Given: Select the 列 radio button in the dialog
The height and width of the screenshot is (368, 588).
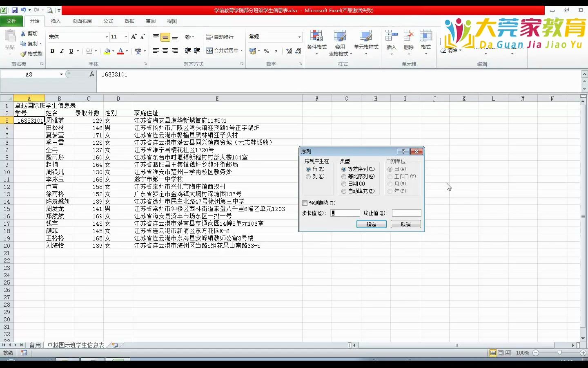Looking at the screenshot, I should pos(309,177).
